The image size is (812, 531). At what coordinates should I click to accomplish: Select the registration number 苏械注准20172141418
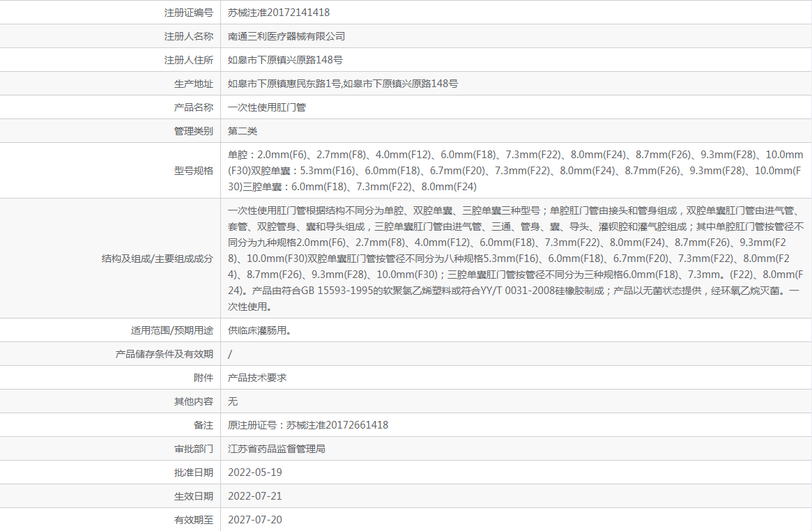click(279, 13)
